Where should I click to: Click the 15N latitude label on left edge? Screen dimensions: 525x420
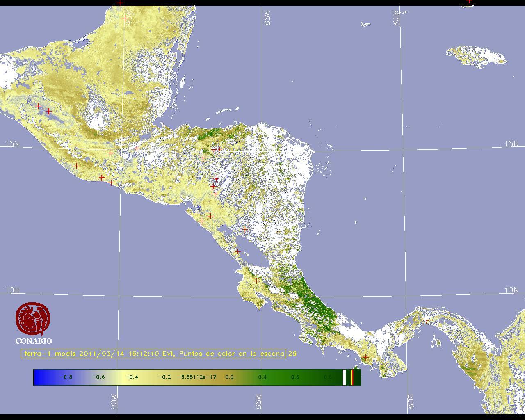coord(12,144)
